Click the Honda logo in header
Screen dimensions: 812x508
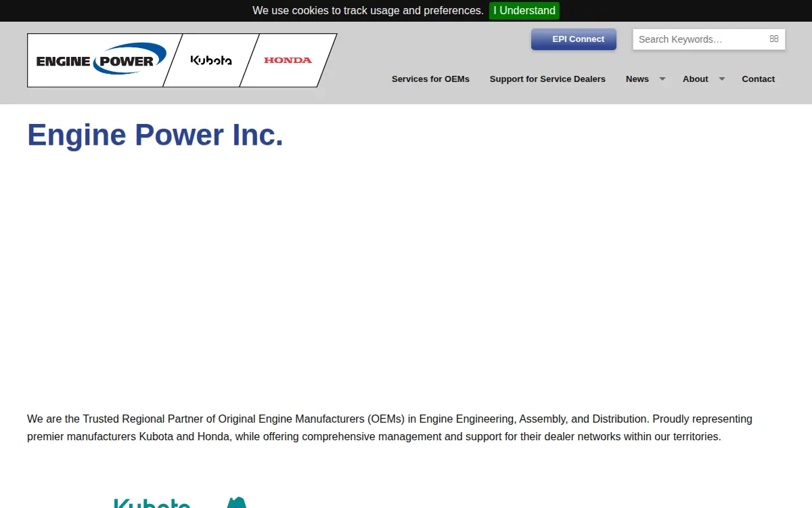288,60
